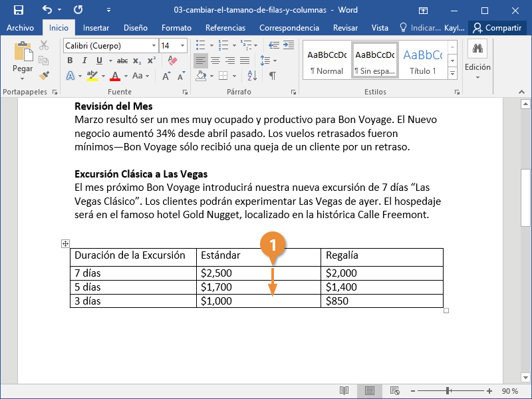Click the Compartir button
The height and width of the screenshot is (399, 532).
[497, 27]
